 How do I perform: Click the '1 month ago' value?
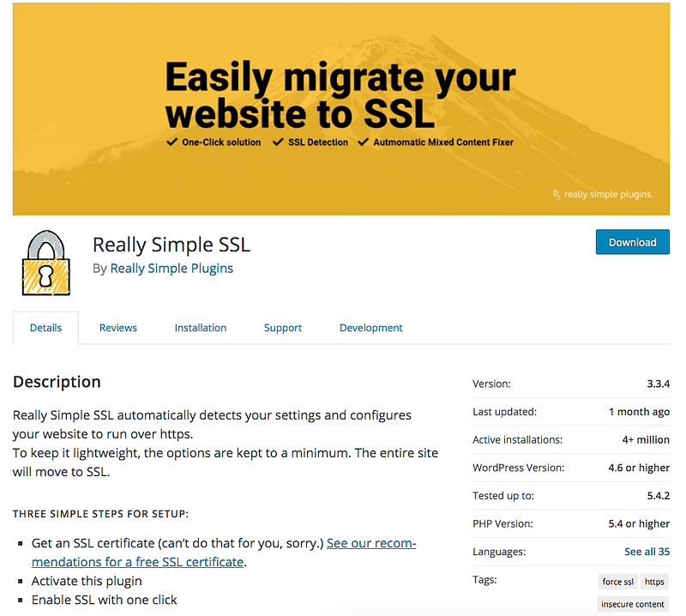(639, 412)
